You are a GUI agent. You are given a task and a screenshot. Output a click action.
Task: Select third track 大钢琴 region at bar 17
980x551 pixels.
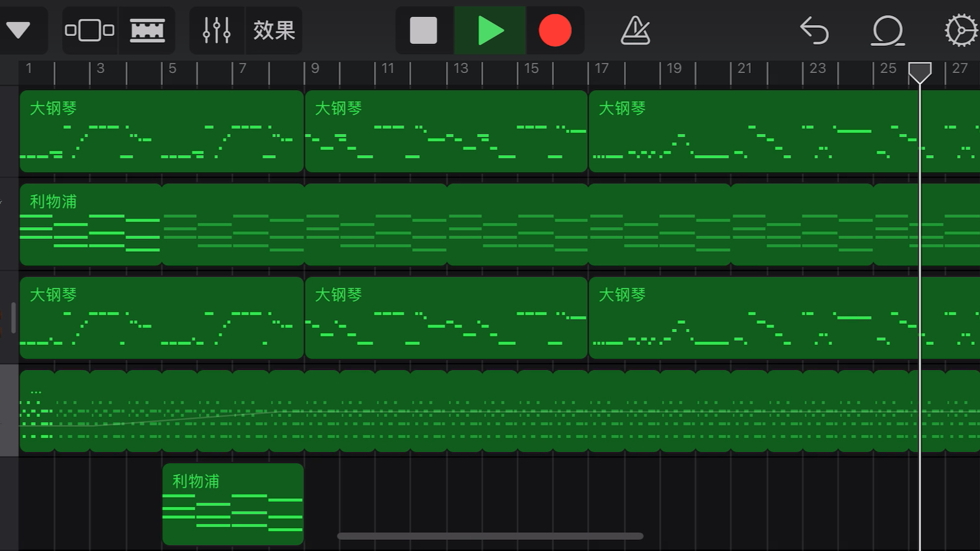(x=784, y=318)
